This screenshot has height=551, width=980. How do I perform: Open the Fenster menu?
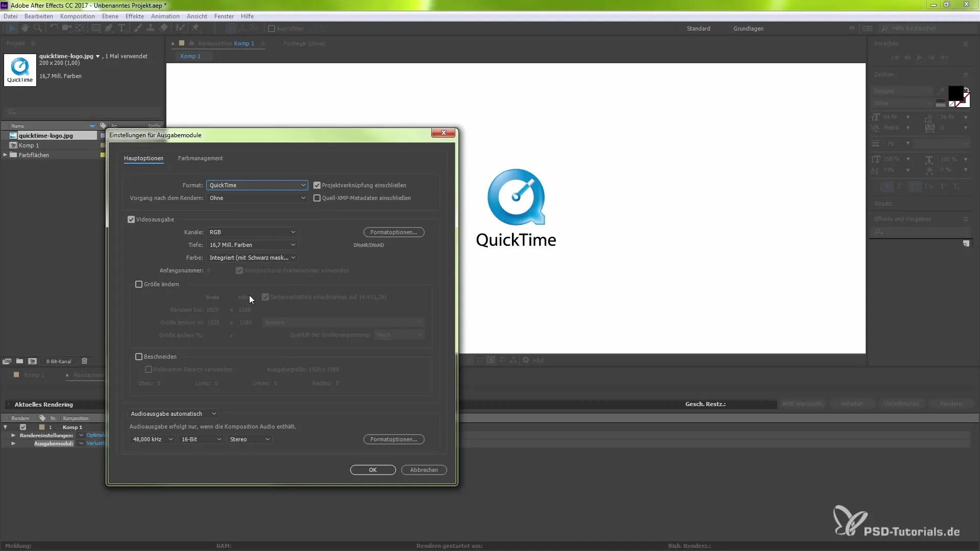click(x=224, y=16)
